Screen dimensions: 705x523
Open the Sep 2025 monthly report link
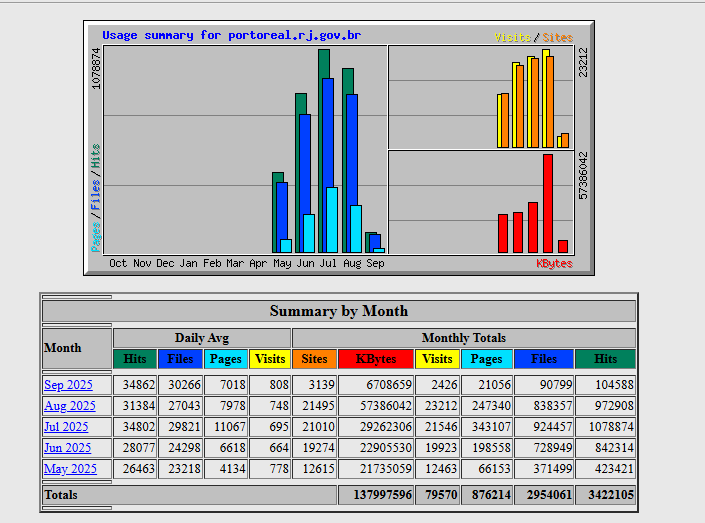(68, 385)
